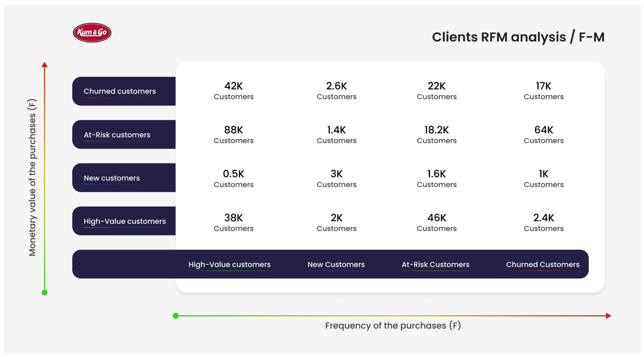The width and height of the screenshot is (644, 357).
Task: Select the At-Risk customers row label
Action: click(x=117, y=135)
